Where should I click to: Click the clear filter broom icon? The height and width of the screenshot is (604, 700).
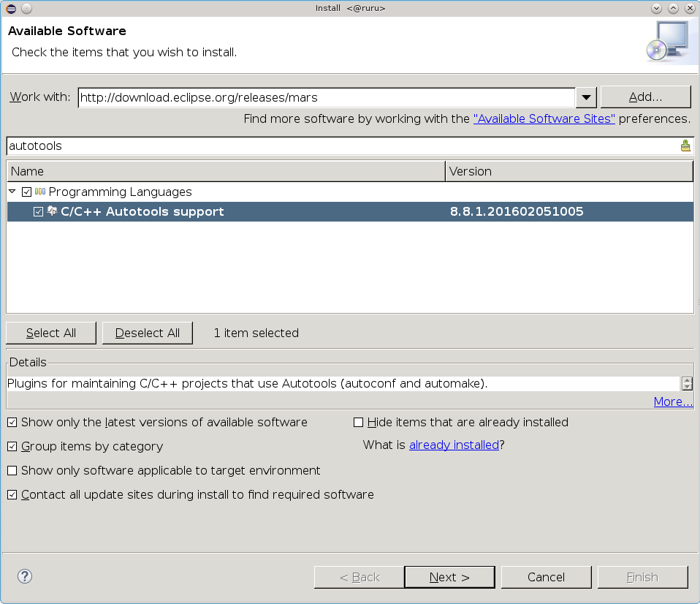[685, 146]
